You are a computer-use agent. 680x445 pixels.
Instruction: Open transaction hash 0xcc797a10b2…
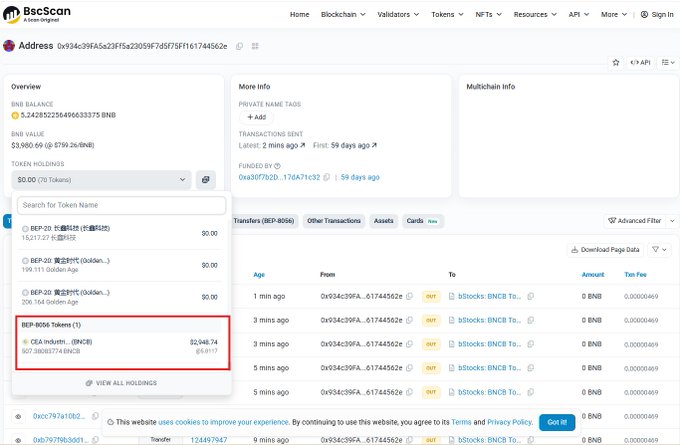[59, 416]
